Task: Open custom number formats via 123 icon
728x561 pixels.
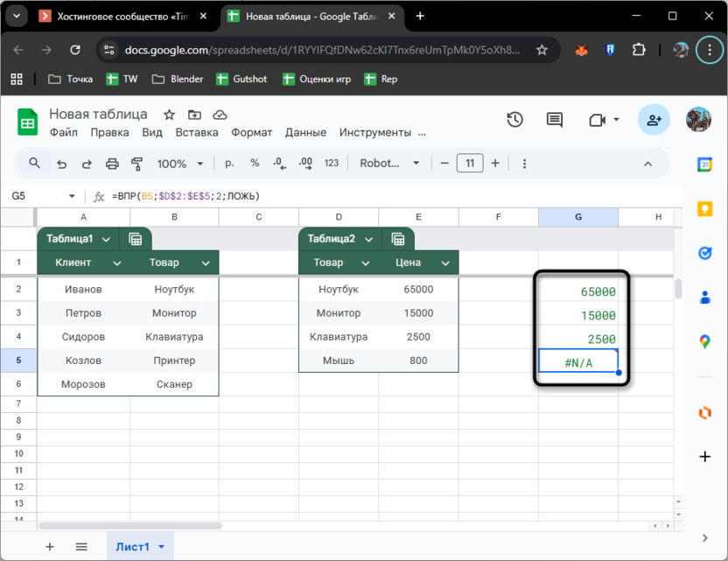Action: [330, 164]
